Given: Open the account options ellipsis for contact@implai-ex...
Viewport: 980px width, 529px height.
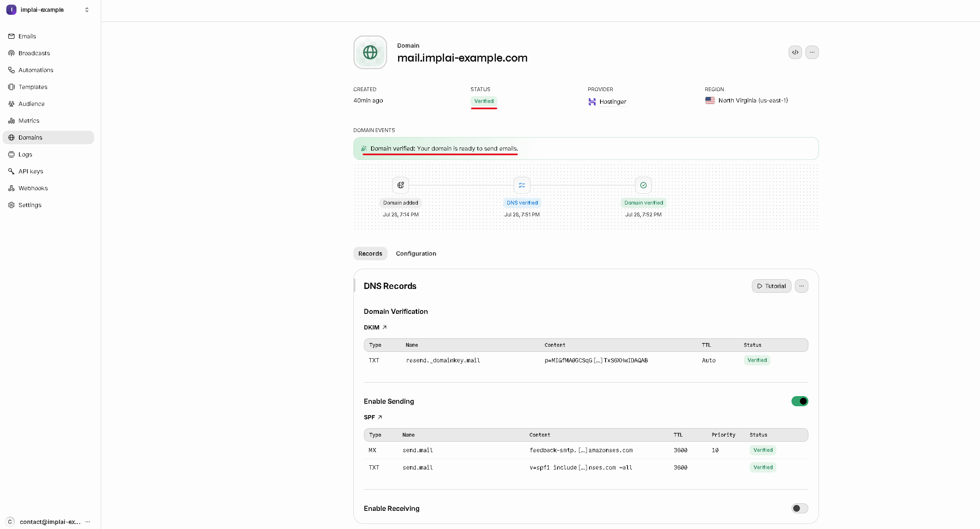Looking at the screenshot, I should 88,522.
